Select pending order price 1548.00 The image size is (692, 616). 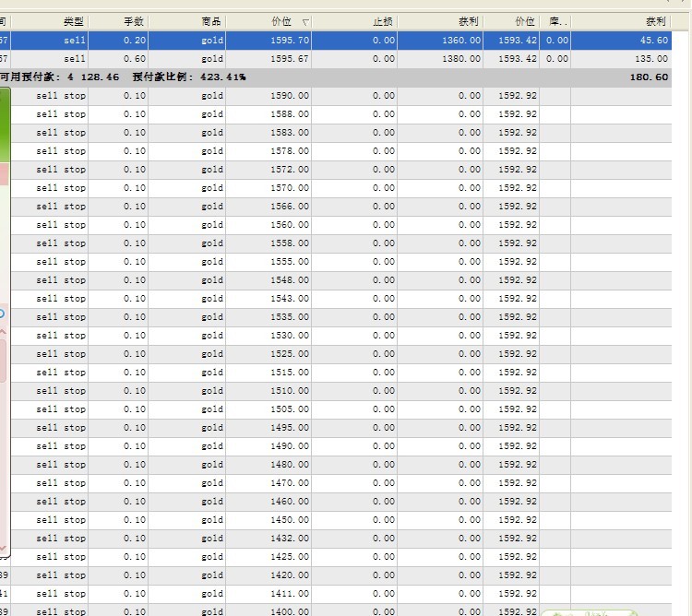click(290, 280)
